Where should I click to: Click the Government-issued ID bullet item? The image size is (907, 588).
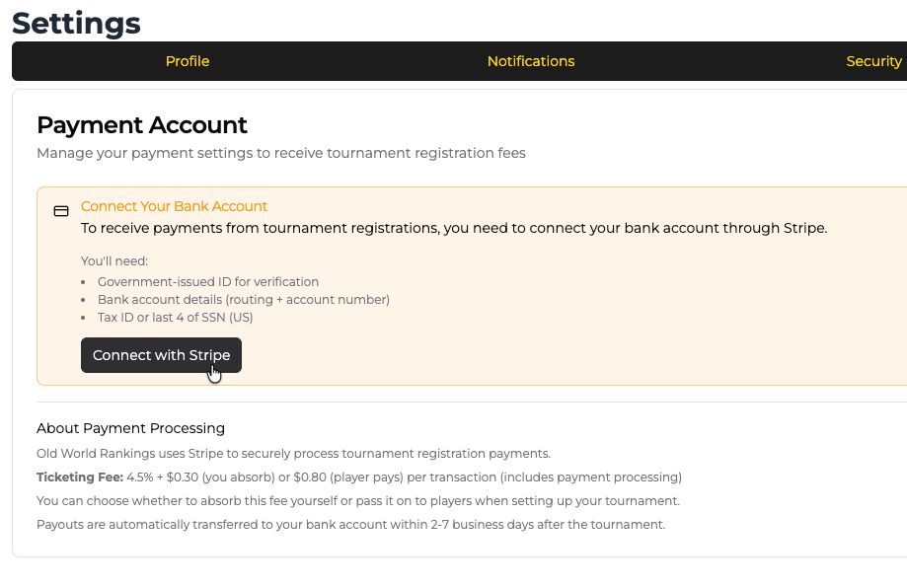[208, 281]
